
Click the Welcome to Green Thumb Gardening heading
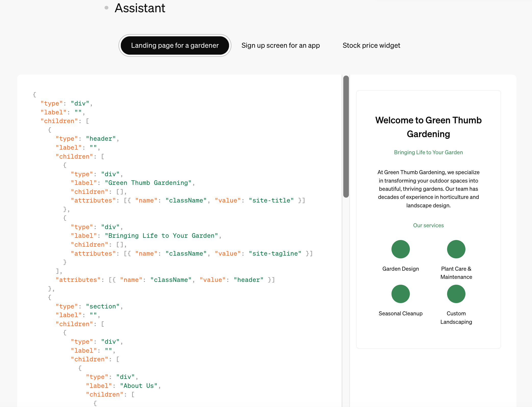(x=428, y=127)
